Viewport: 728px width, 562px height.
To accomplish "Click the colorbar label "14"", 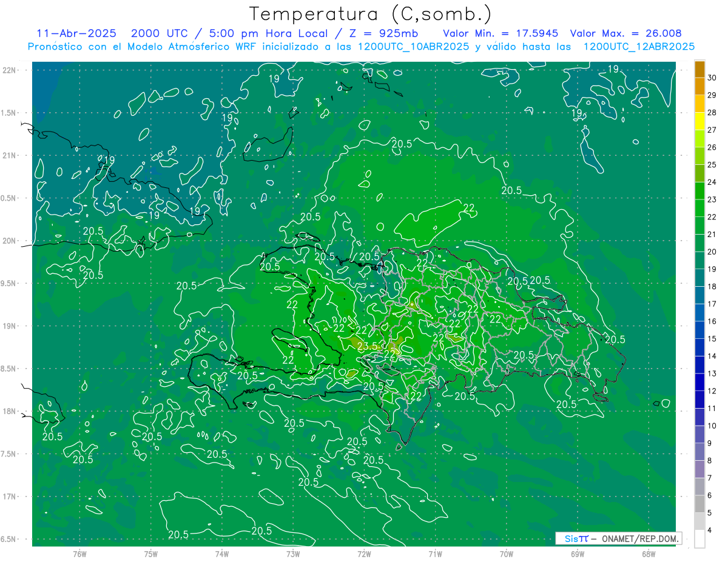I will pyautogui.click(x=712, y=356).
